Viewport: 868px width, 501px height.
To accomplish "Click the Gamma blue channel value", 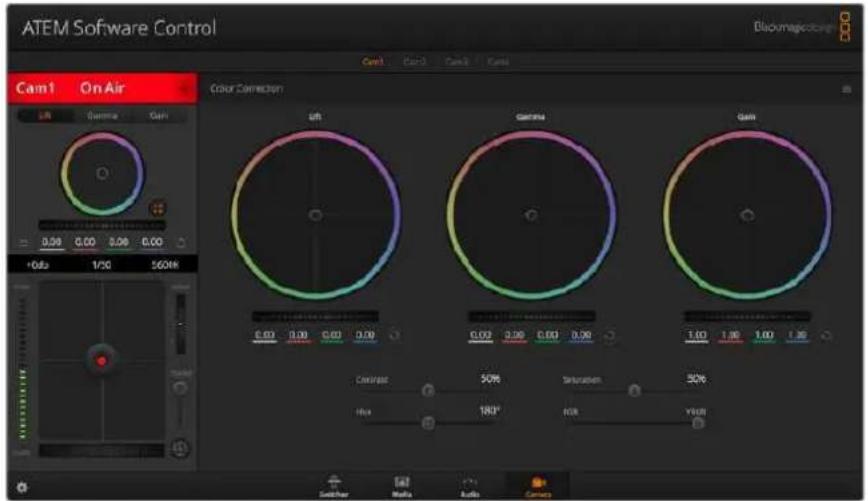I will (581, 336).
